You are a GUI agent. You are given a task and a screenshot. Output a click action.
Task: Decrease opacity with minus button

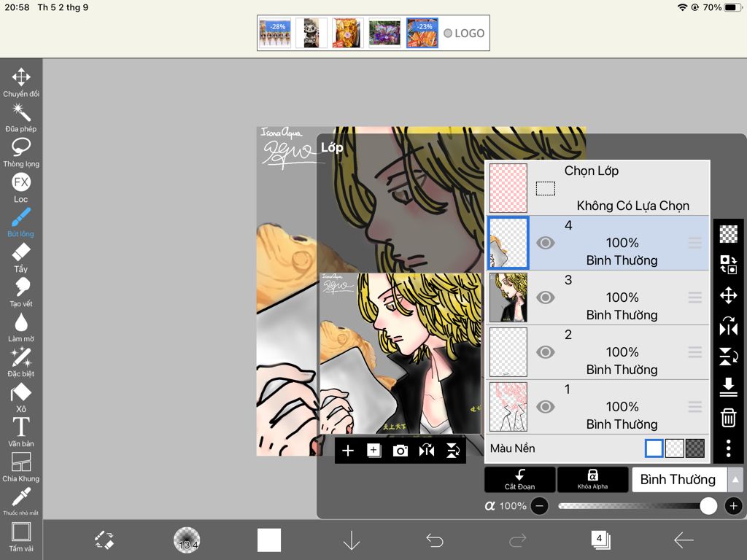point(539,506)
